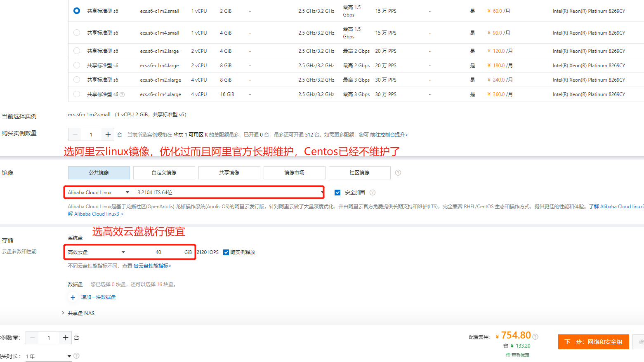This screenshot has height=362, width=644.
Task: Toggle the 安全加固 checkbox
Action: click(337, 193)
